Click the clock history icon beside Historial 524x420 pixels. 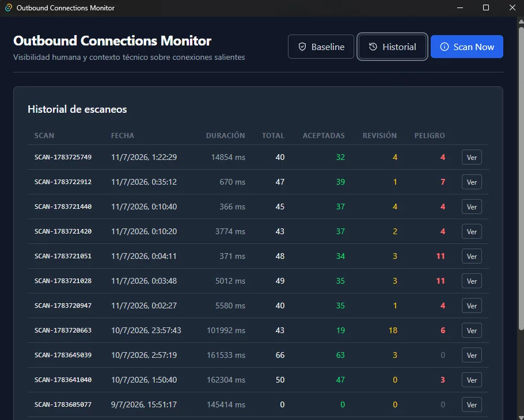(x=373, y=47)
